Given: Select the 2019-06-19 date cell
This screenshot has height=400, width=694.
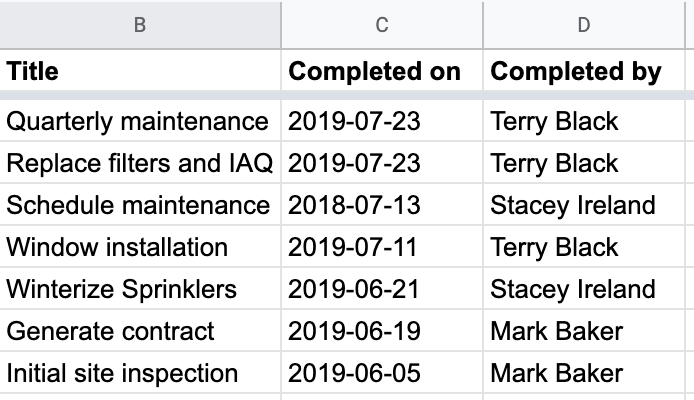Looking at the screenshot, I should pos(382,331).
